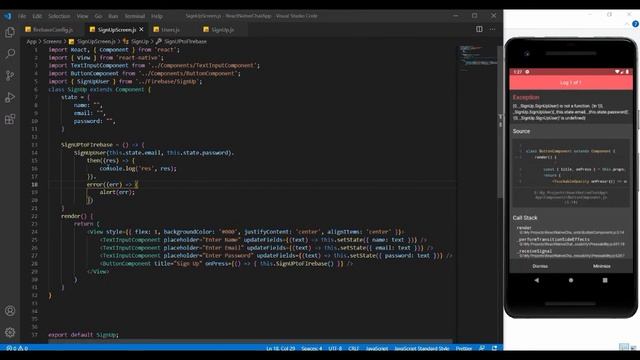The image size is (640, 360).
Task: Click JavaScript Standard Style status item
Action: [x=422, y=348]
